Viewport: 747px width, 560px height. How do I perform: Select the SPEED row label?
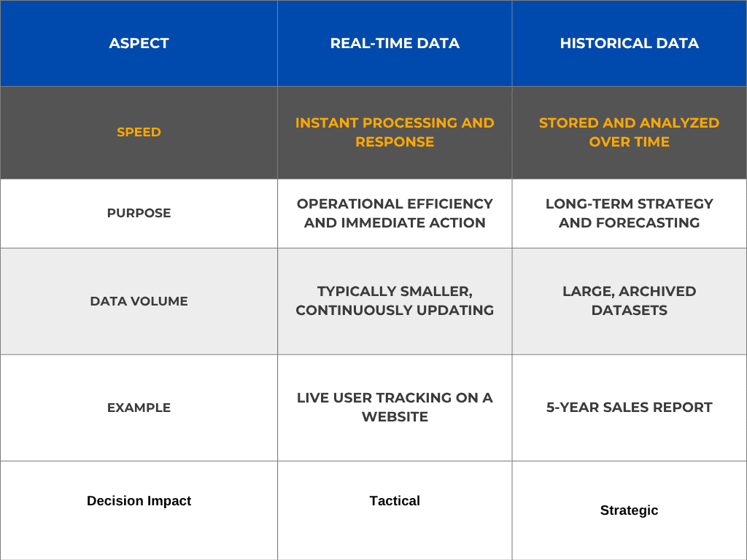tap(139, 132)
